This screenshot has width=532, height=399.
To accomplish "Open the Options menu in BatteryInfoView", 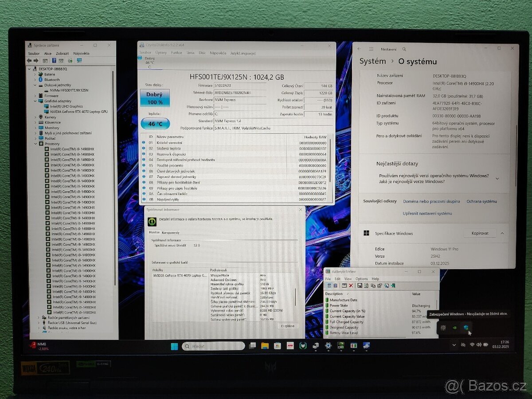I will pos(362,279).
